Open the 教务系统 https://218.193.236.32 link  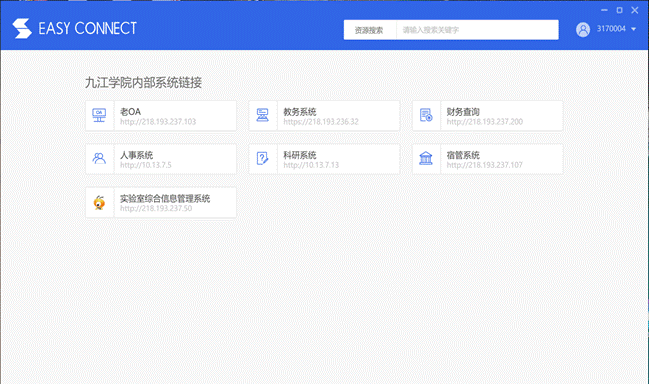[321, 122]
